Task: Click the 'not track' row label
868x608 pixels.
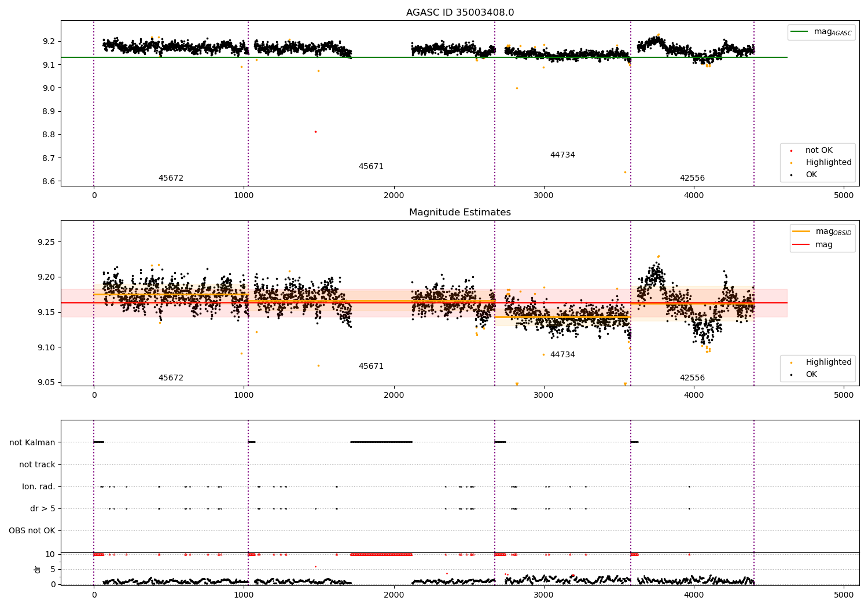Action: [x=37, y=465]
